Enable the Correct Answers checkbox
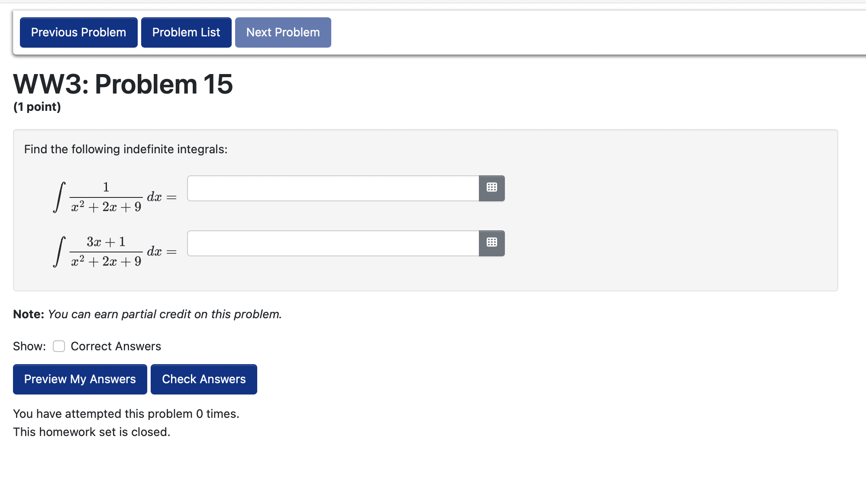 click(59, 346)
